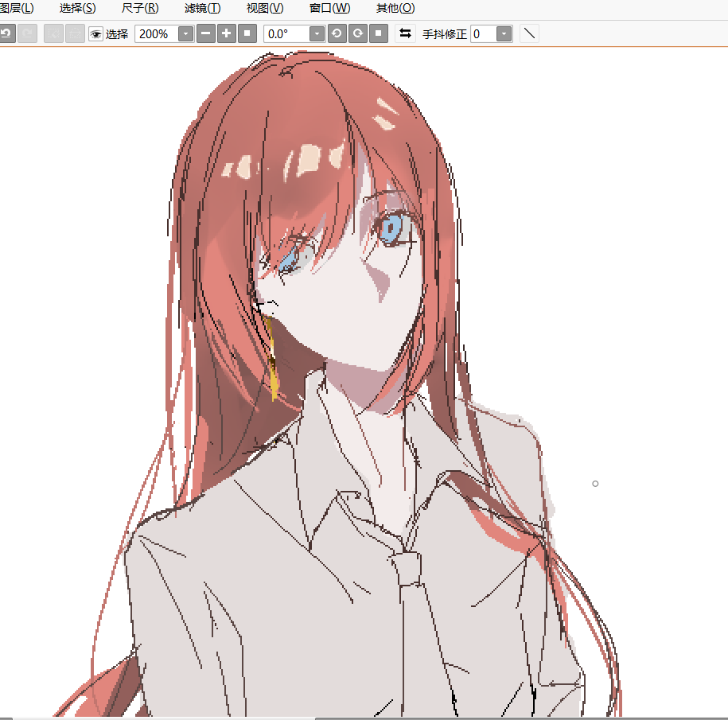Open the 尺子(R) menu

point(140,9)
